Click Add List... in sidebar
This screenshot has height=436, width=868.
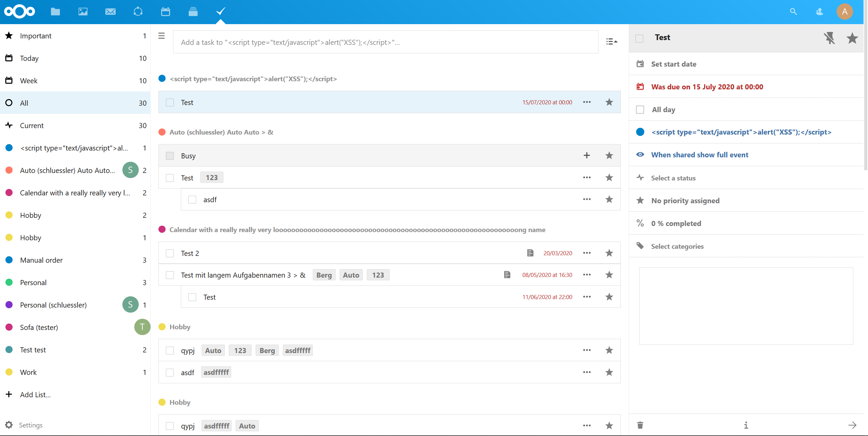click(35, 395)
